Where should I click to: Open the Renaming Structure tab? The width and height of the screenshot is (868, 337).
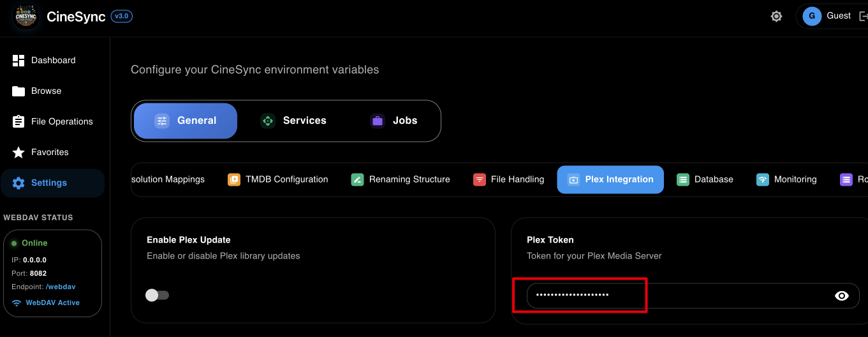coord(401,179)
